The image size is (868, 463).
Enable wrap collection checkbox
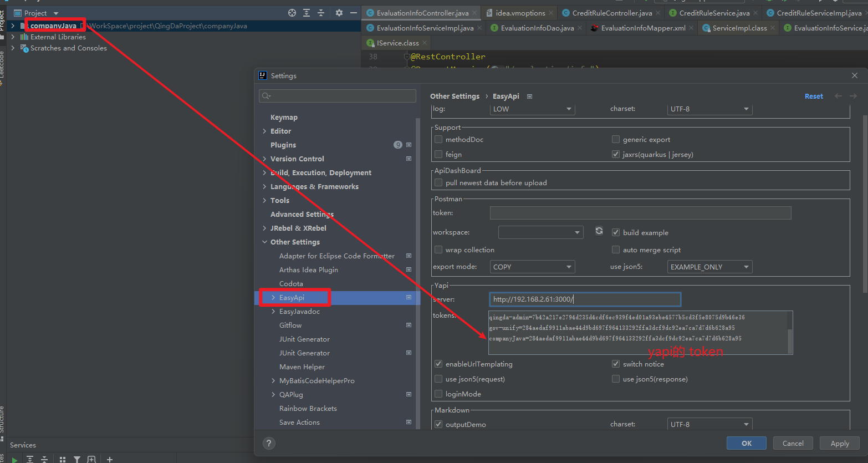tap(438, 250)
